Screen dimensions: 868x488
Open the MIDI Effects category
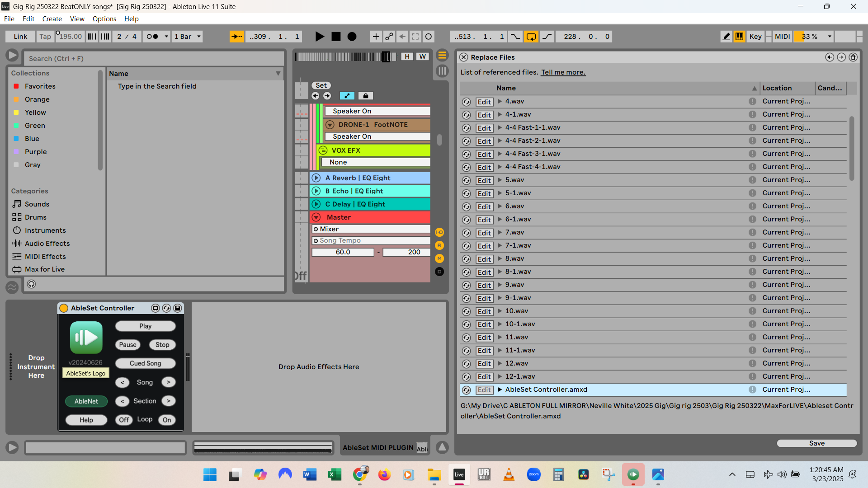45,257
